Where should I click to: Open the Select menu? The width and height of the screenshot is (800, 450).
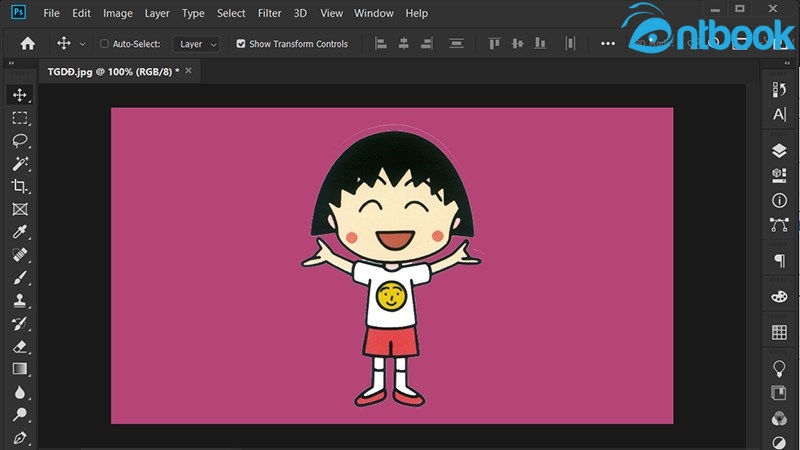(x=231, y=13)
